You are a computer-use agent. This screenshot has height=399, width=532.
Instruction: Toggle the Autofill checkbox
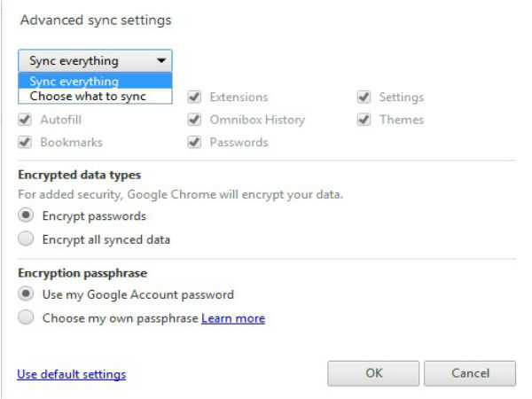[x=25, y=120]
